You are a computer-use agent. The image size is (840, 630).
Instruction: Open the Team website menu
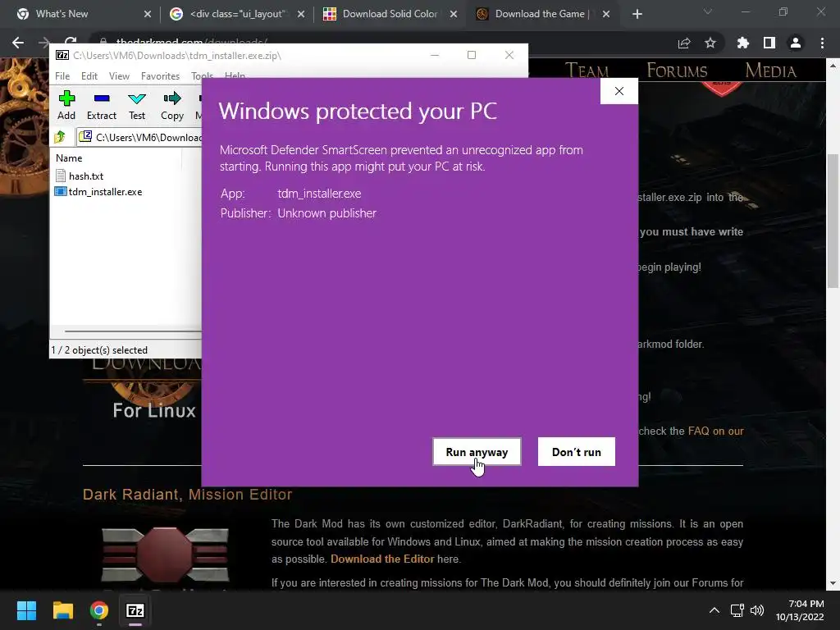[587, 71]
